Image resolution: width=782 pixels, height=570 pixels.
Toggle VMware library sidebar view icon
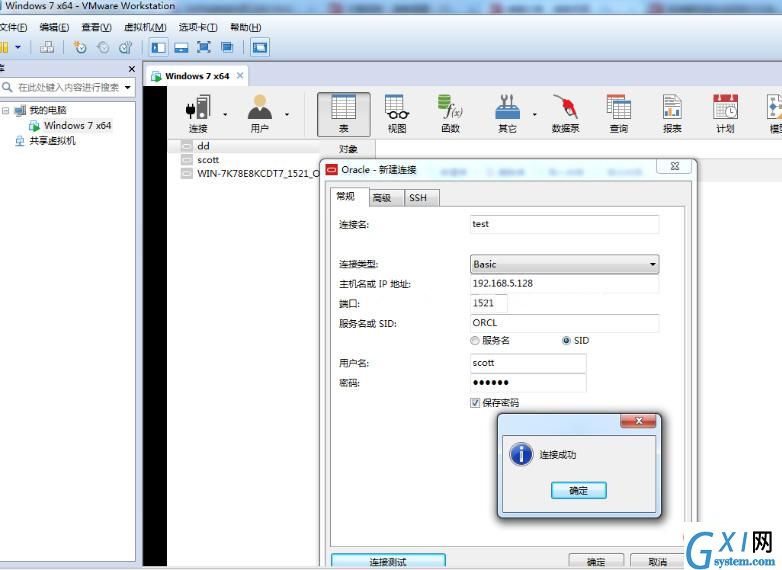[x=159, y=47]
